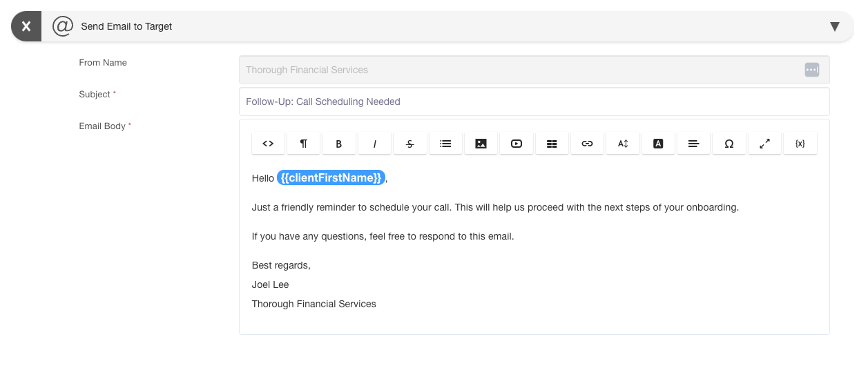Open the font size options

623,144
